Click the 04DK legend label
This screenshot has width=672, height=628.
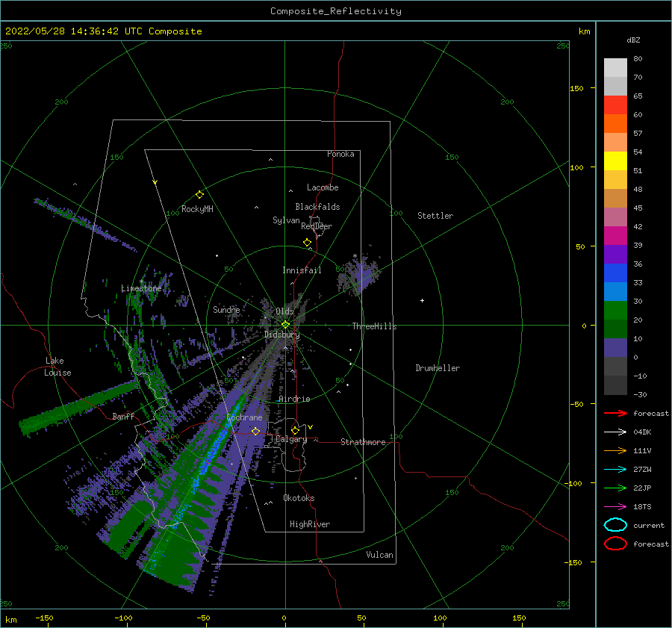click(x=642, y=432)
